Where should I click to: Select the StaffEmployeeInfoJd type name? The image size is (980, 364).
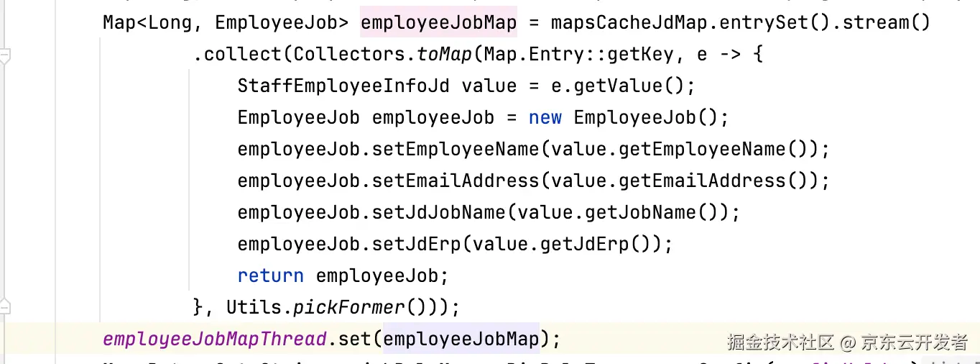(343, 86)
